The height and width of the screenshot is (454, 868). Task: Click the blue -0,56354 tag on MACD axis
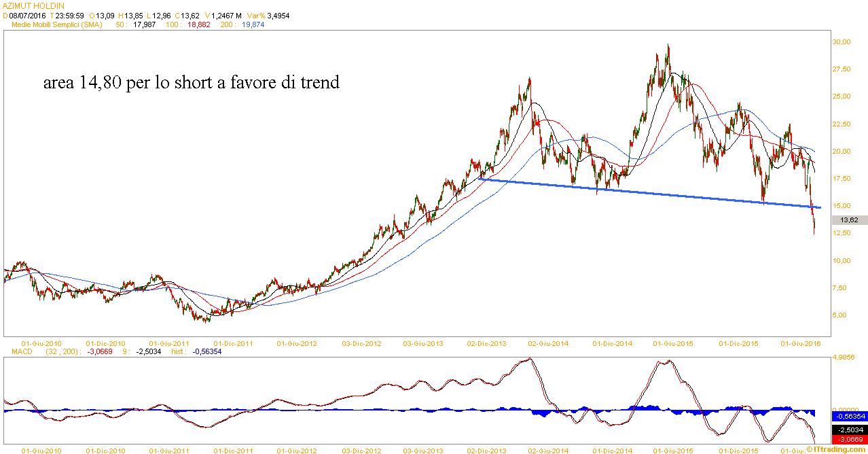pyautogui.click(x=850, y=416)
